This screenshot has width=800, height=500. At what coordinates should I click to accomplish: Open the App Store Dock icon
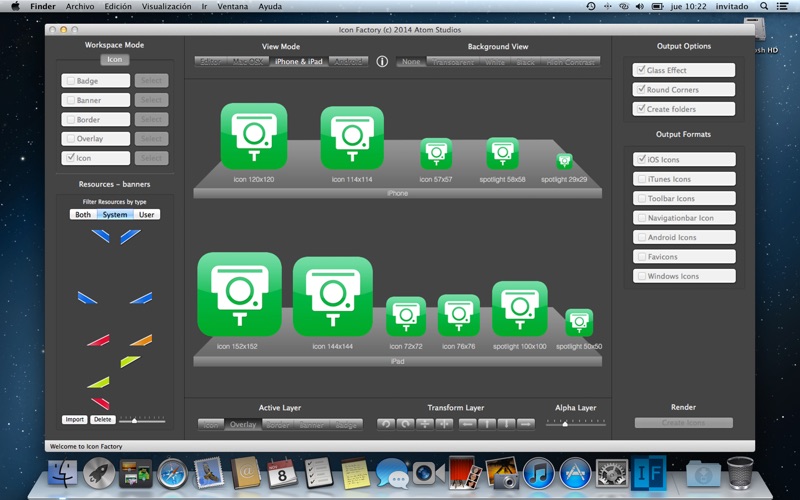(x=575, y=474)
